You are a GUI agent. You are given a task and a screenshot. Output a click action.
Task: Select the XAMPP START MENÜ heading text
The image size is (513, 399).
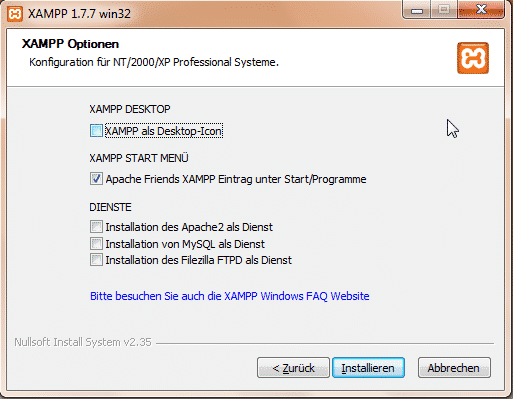point(139,158)
